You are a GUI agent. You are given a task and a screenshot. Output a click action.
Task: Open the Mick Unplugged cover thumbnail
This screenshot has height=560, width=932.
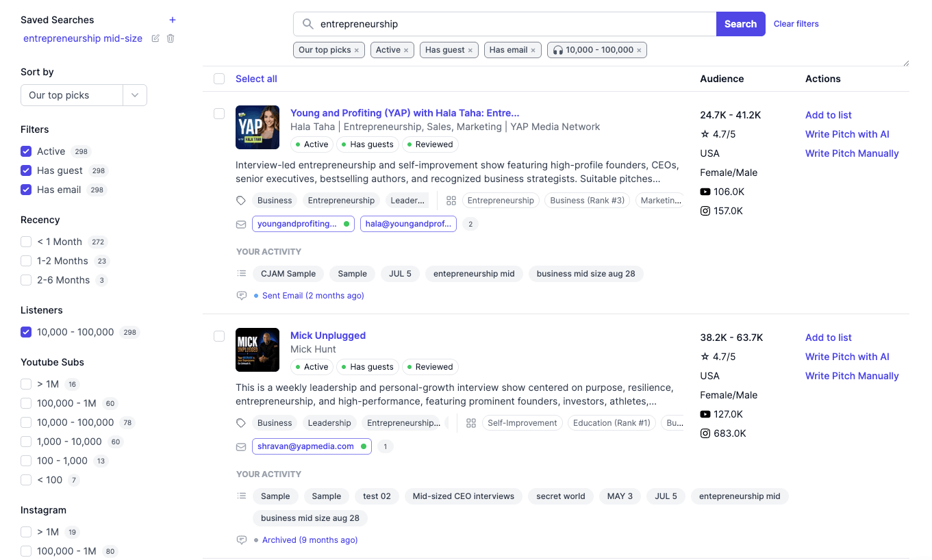tap(257, 350)
